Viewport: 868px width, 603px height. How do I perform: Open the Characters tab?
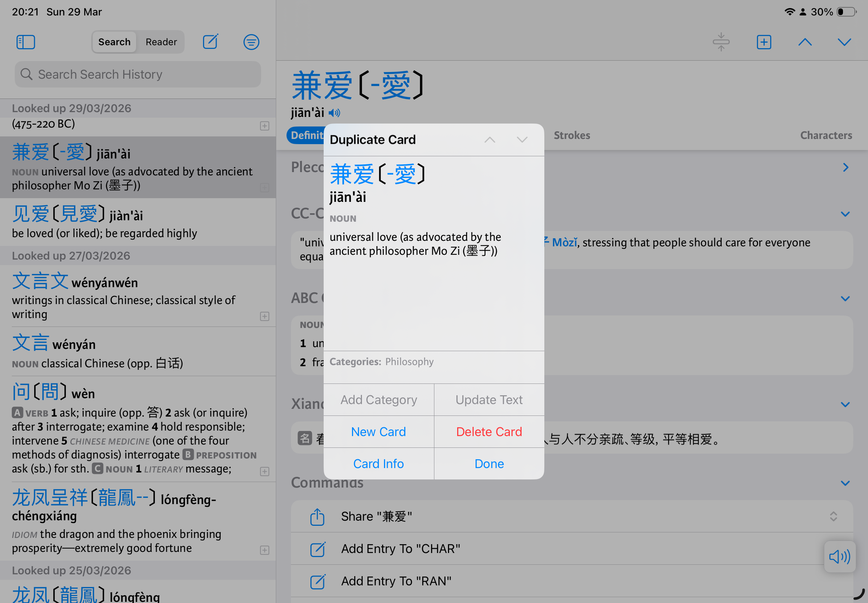826,135
